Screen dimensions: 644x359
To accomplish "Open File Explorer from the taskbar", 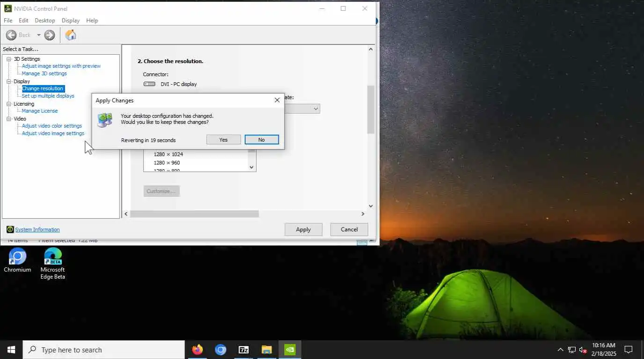I will click(x=267, y=350).
